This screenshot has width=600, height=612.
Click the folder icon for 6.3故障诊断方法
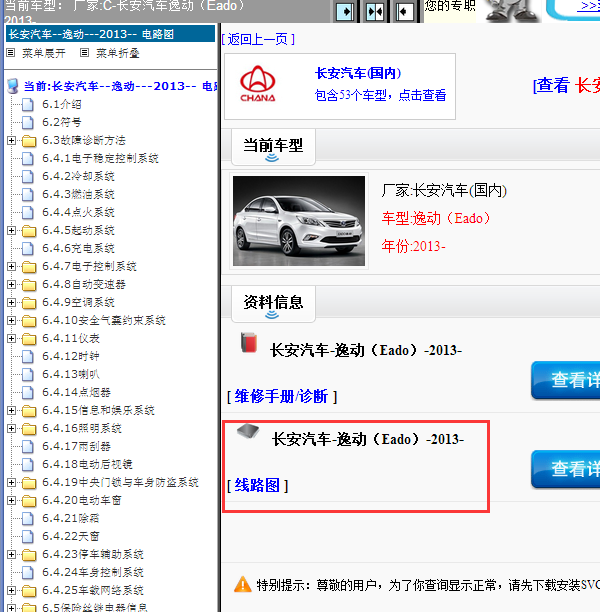tap(29, 141)
